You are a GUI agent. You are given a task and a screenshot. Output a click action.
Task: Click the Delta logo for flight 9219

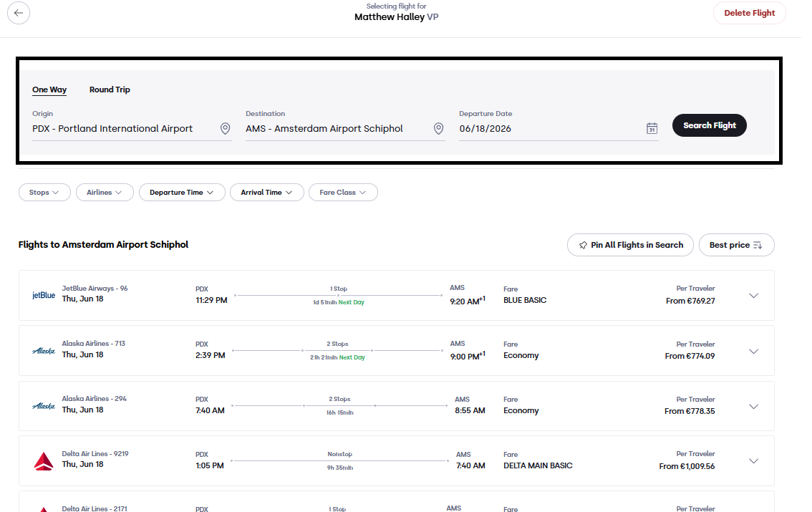click(x=44, y=460)
